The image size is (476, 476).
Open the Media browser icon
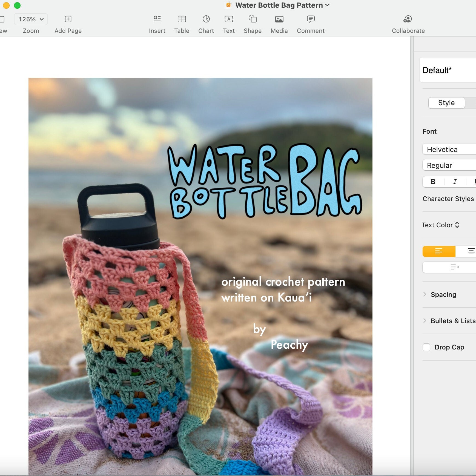[x=279, y=19]
